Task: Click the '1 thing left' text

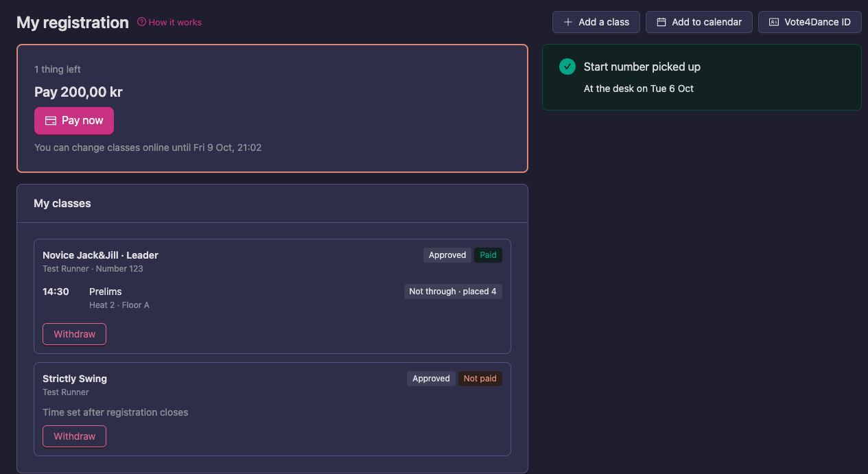Action: (x=58, y=69)
